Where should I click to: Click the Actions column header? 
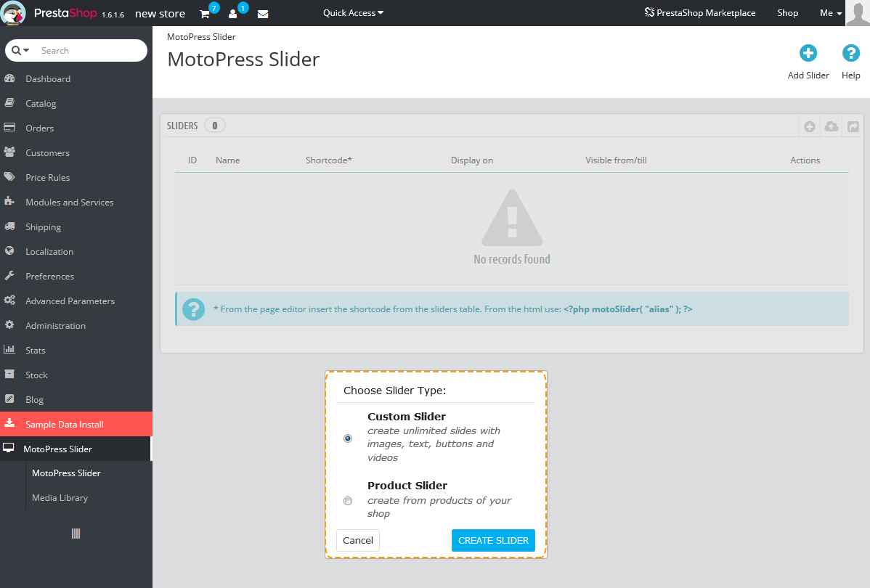pos(805,160)
